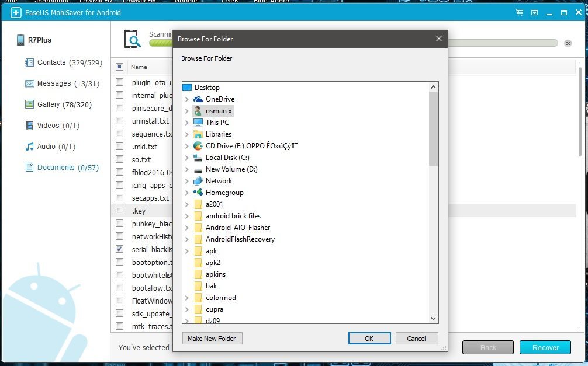Click the Make New Folder button
This screenshot has width=588, height=366.
(212, 339)
